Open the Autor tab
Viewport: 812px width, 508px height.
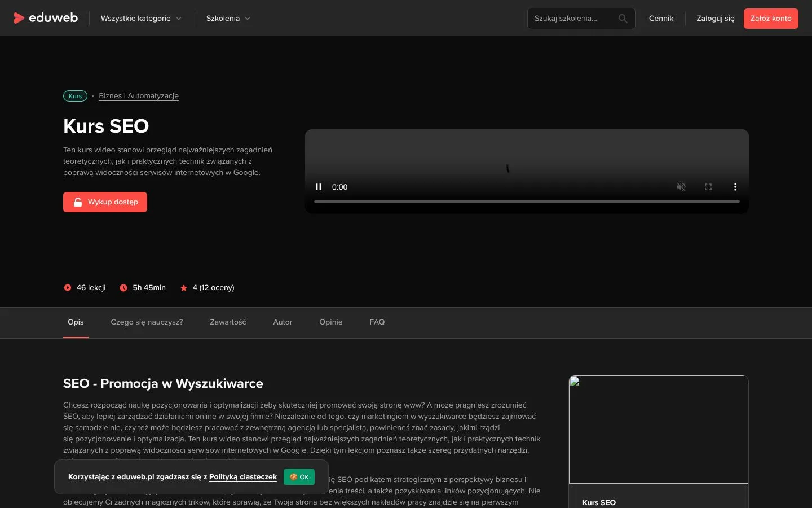click(283, 322)
